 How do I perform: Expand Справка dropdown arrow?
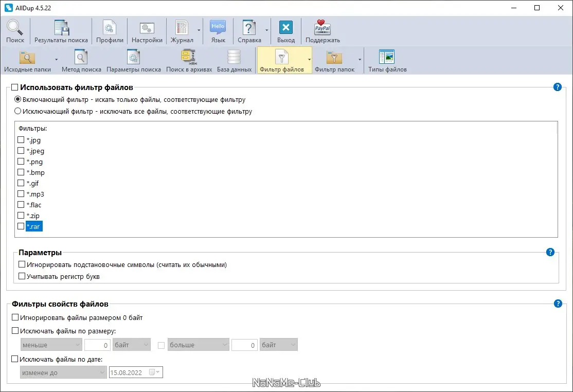click(x=267, y=30)
